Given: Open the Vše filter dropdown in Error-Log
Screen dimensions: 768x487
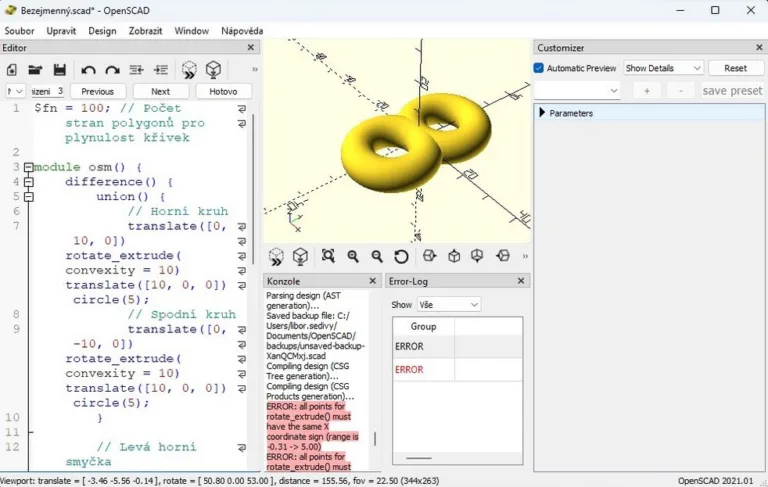Looking at the screenshot, I should (448, 305).
